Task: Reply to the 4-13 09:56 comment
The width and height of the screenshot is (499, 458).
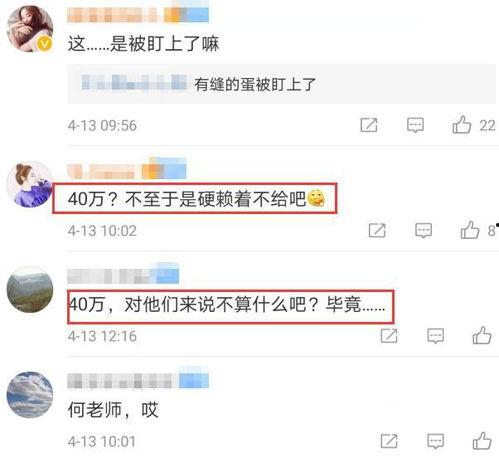Action: (x=415, y=125)
